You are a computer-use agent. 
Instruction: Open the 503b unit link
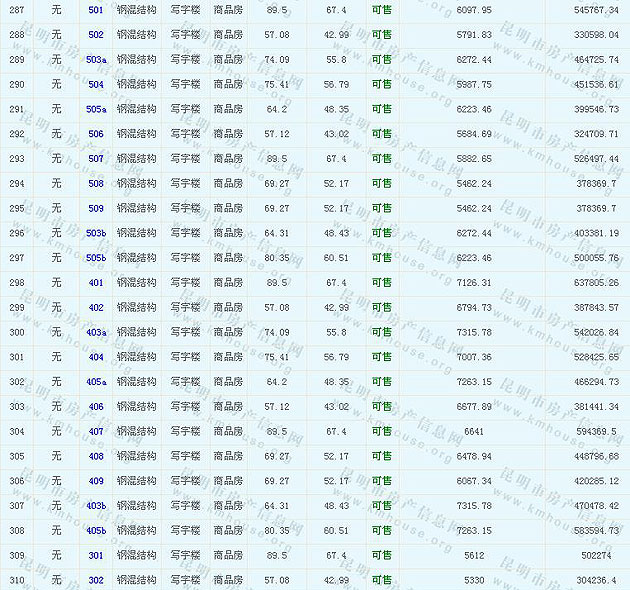coord(95,233)
